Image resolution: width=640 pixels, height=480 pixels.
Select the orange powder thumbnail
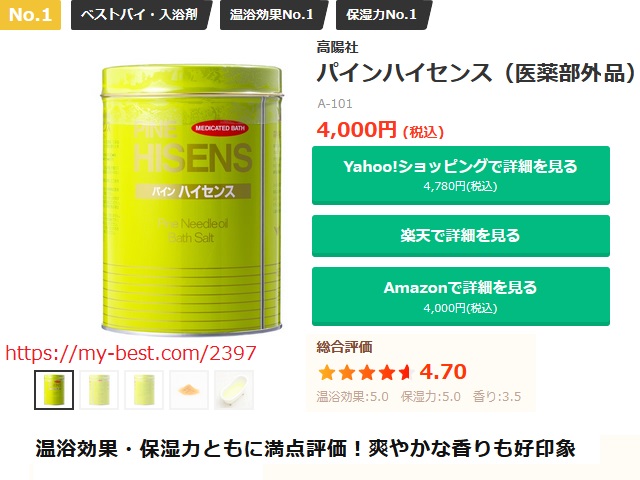point(189,390)
